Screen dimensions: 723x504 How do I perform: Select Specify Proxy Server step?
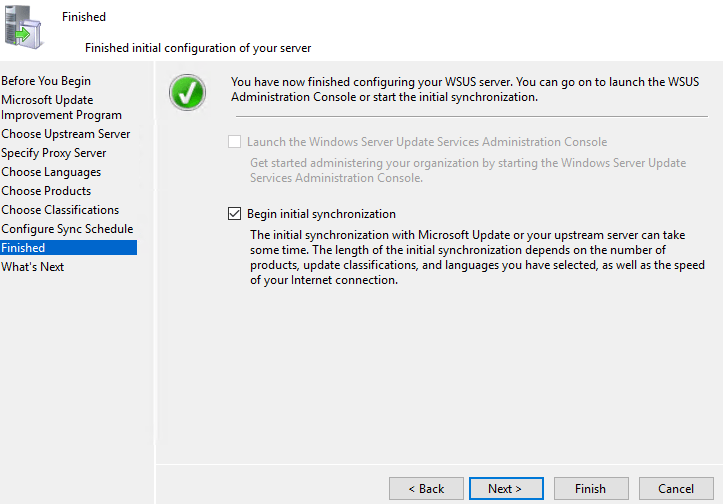point(53,153)
